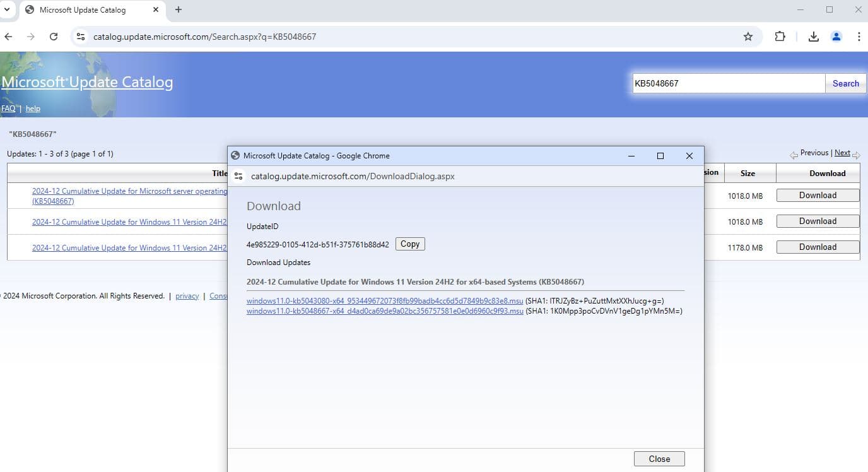The height and width of the screenshot is (472, 868).
Task: Click the Download button in the second results row
Action: [x=818, y=221]
